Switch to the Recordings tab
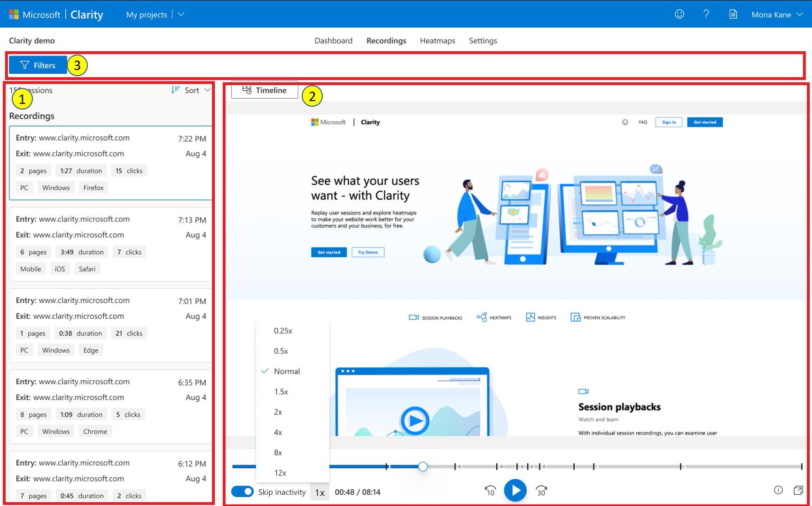The image size is (812, 506). [386, 40]
